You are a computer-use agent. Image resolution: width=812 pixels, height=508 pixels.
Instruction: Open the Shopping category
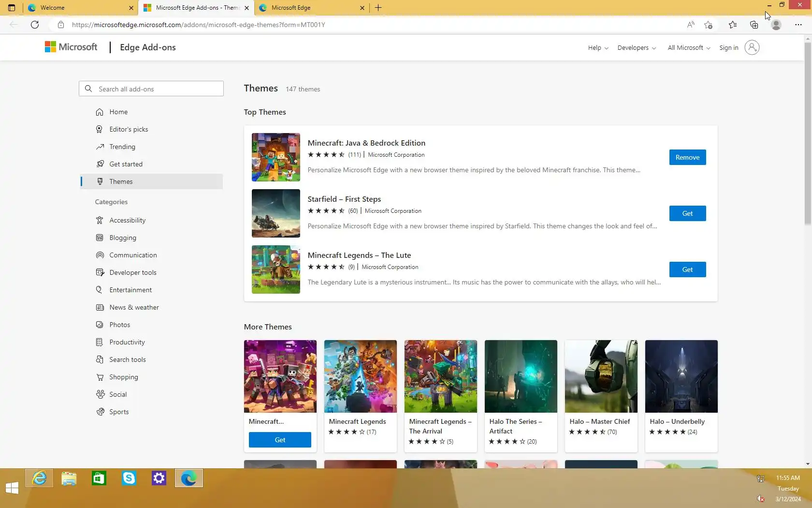click(x=152, y=377)
